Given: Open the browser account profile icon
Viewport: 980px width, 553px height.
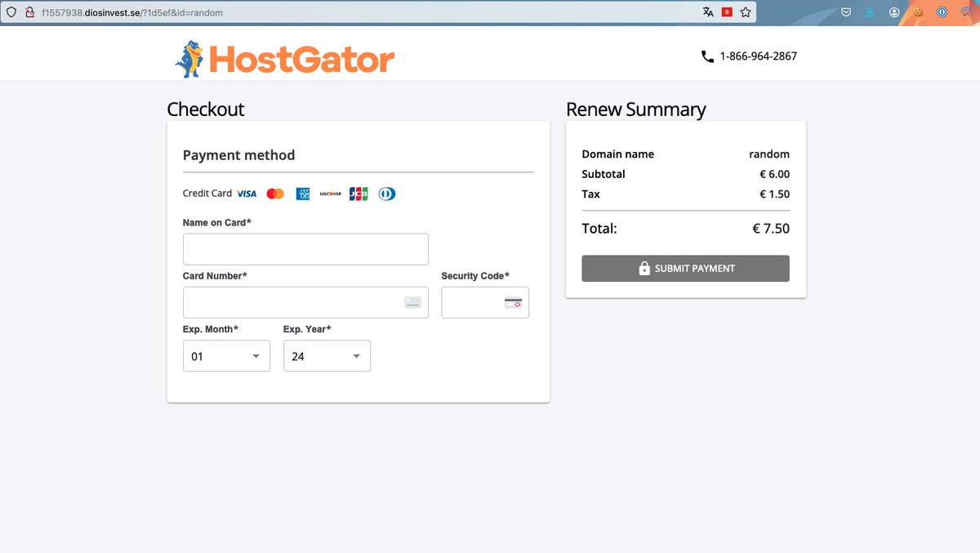Looking at the screenshot, I should tap(893, 11).
